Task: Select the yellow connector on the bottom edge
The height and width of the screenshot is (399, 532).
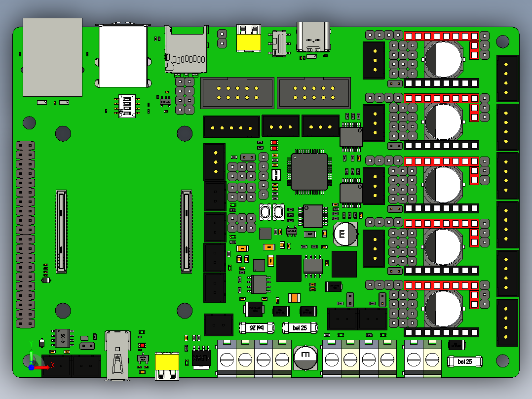Action: [x=167, y=366]
